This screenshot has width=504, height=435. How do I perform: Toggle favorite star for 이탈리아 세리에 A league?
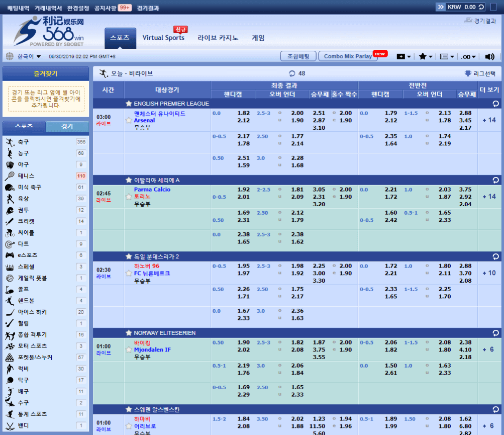point(129,180)
